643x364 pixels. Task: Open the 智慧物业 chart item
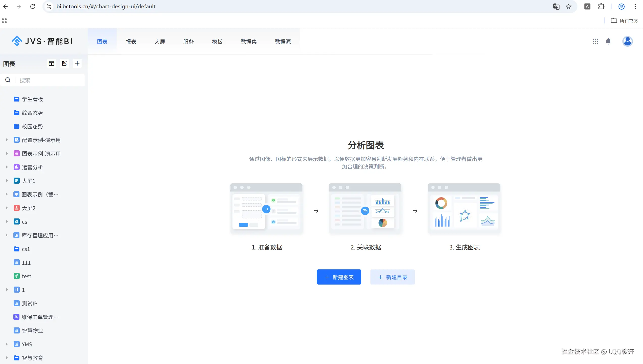click(x=32, y=331)
